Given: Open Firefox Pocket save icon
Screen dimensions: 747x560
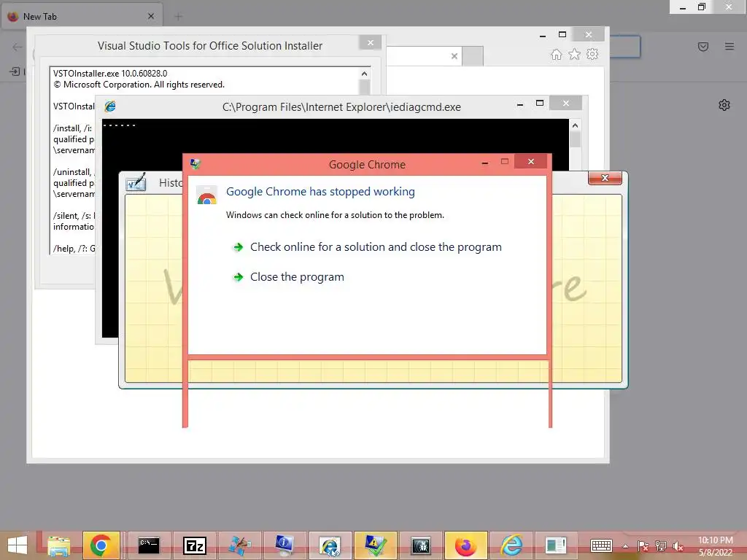Looking at the screenshot, I should [703, 46].
